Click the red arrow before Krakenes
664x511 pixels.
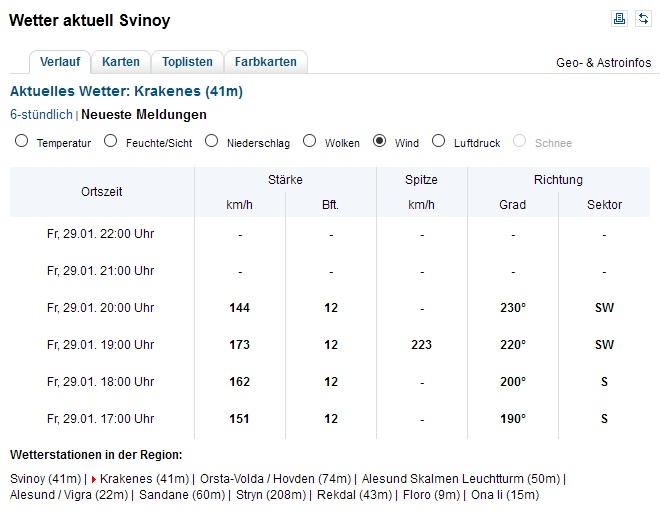pos(94,478)
